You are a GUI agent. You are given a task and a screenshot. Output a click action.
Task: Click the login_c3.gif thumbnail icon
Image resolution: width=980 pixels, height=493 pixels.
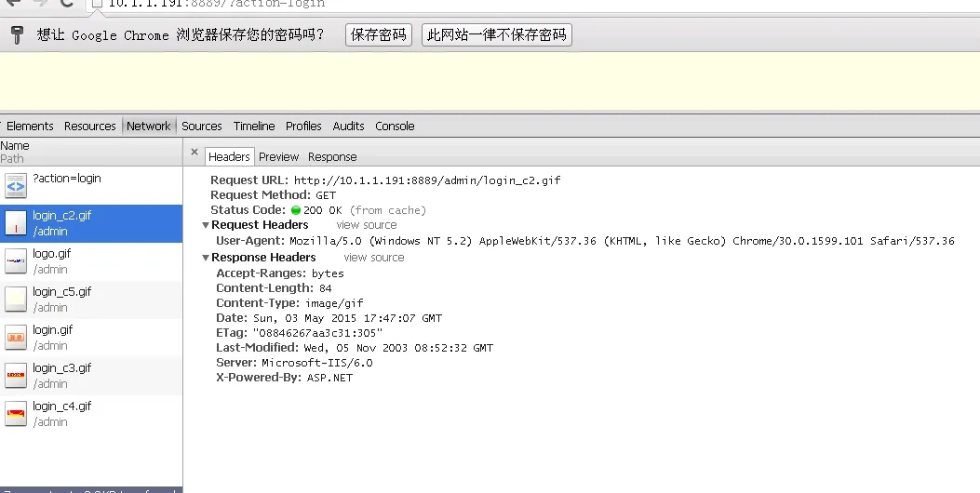pos(16,376)
